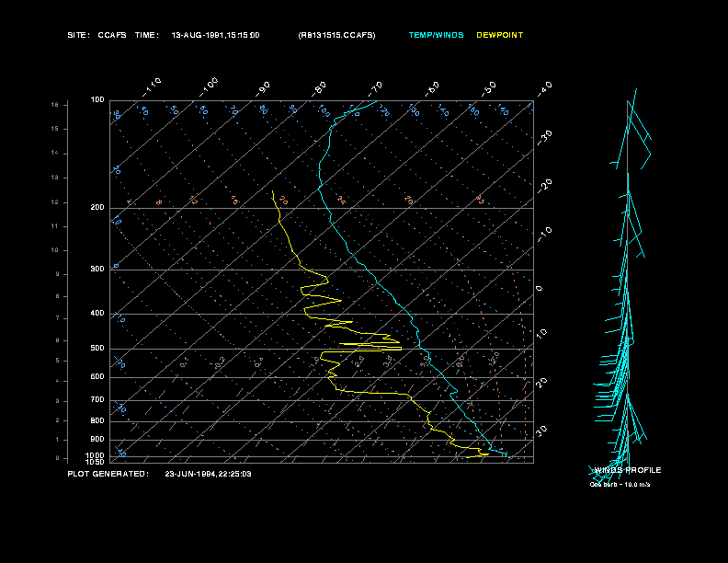Select the sounding time '13-AUG-1991,15:15:00'
The height and width of the screenshot is (563, 728).
pyautogui.click(x=215, y=35)
